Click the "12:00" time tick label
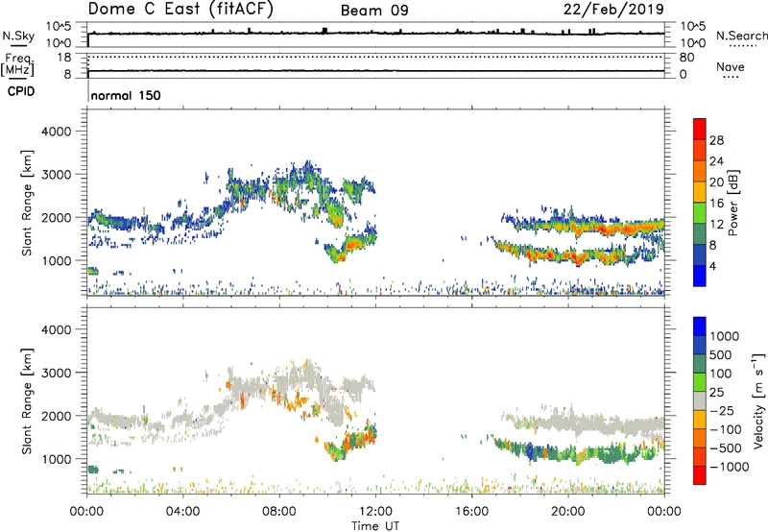Screen dimensions: 768x532 [375, 512]
